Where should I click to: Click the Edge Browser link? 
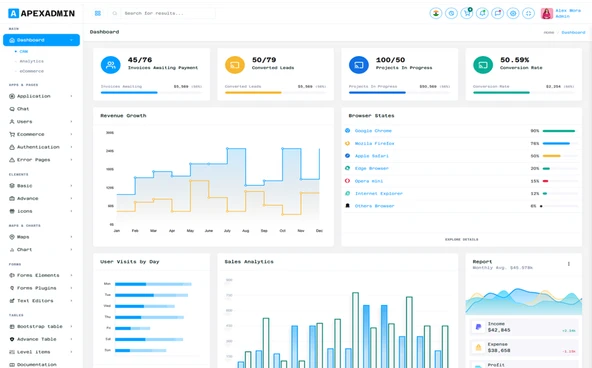point(372,168)
